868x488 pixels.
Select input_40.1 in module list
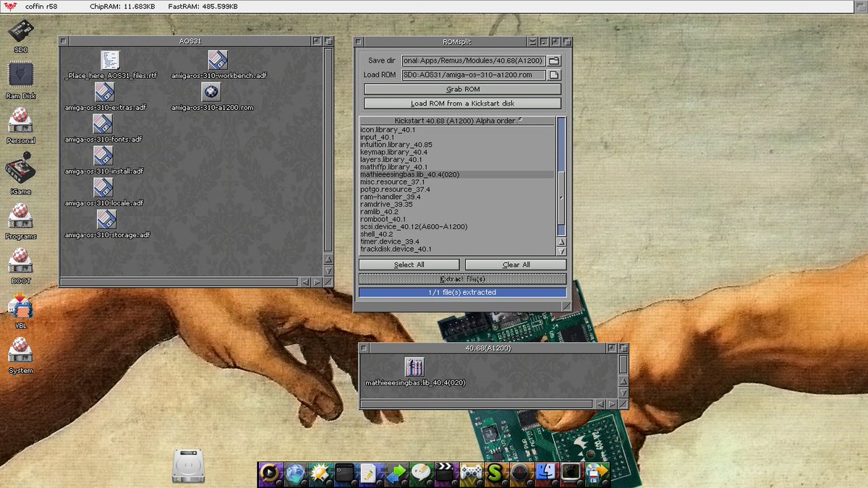[457, 137]
